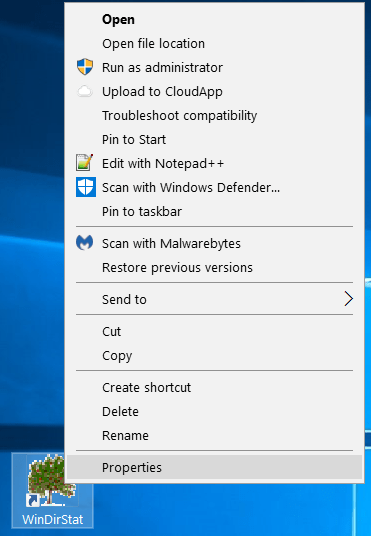
Task: Click the Send to menu label
Action: 124,299
